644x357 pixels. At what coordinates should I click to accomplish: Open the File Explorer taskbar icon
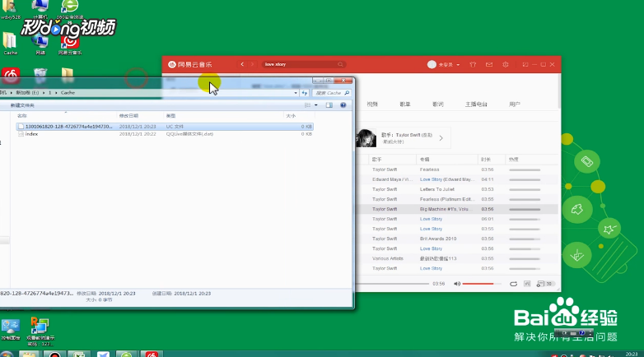tap(29, 354)
